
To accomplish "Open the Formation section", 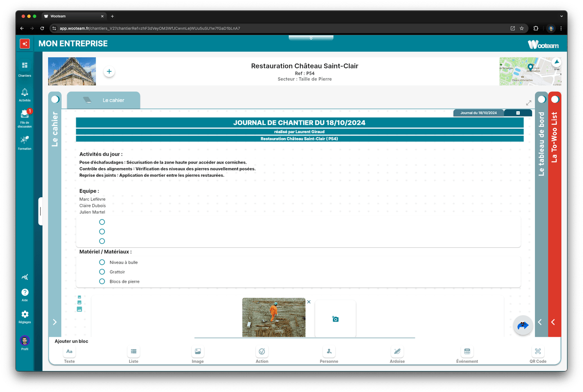I will [25, 140].
